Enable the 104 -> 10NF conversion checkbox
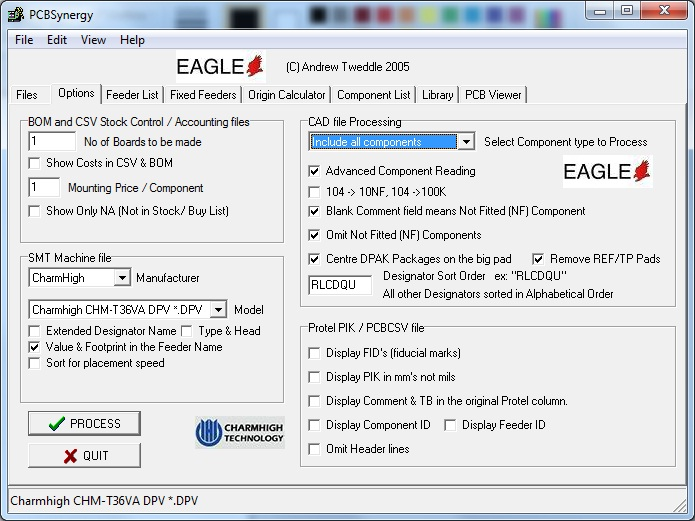The width and height of the screenshot is (695, 521). click(314, 192)
